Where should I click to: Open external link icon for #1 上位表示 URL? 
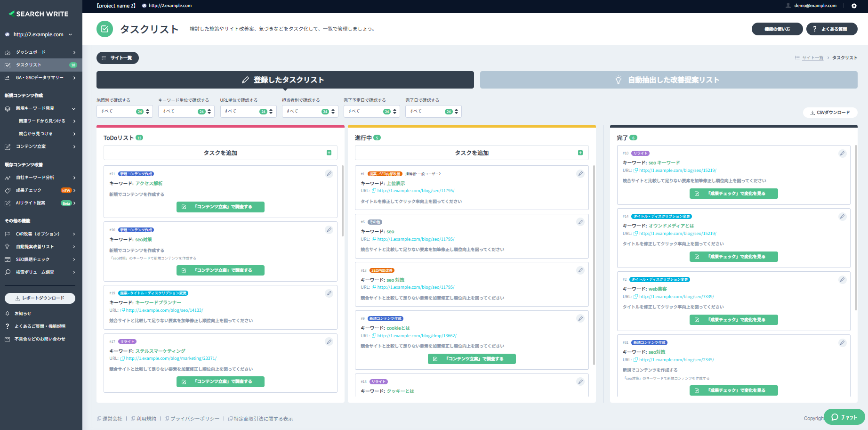click(x=374, y=191)
